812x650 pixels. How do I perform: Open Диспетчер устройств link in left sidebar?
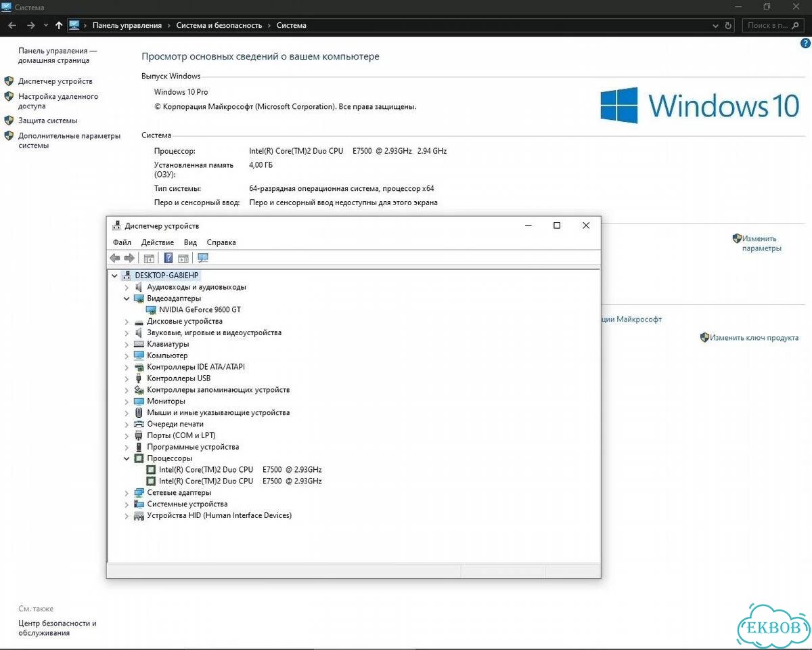click(55, 81)
